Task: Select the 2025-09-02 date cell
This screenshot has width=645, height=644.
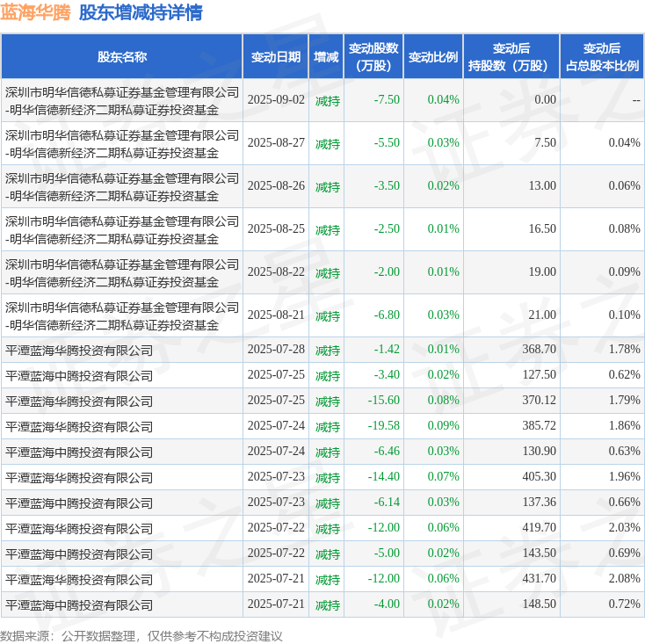Action: tap(276, 100)
